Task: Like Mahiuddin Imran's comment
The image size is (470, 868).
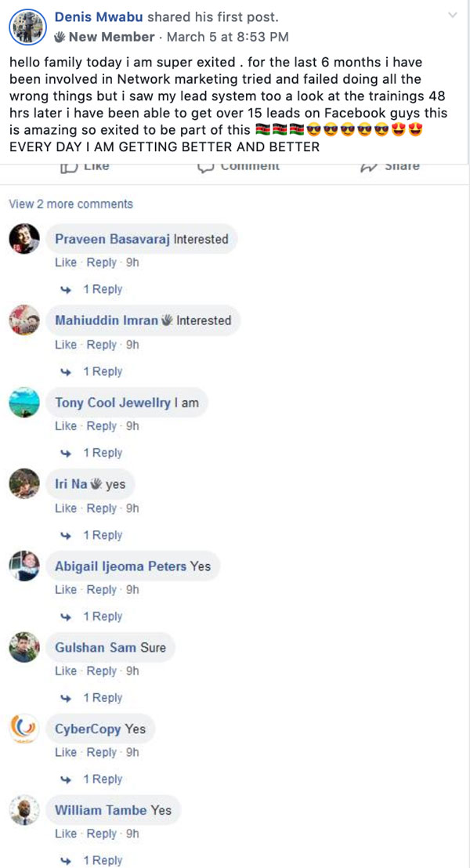Action: click(x=66, y=345)
